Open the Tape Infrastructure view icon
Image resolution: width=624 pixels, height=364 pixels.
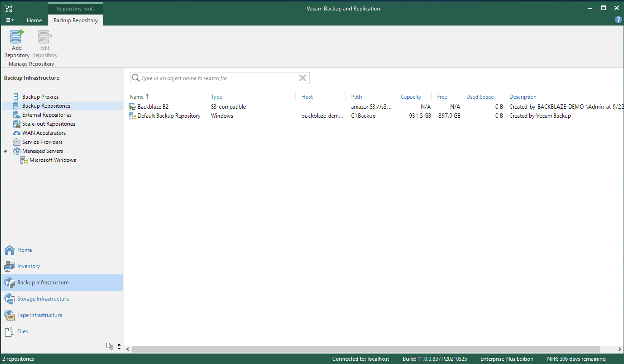(10, 315)
